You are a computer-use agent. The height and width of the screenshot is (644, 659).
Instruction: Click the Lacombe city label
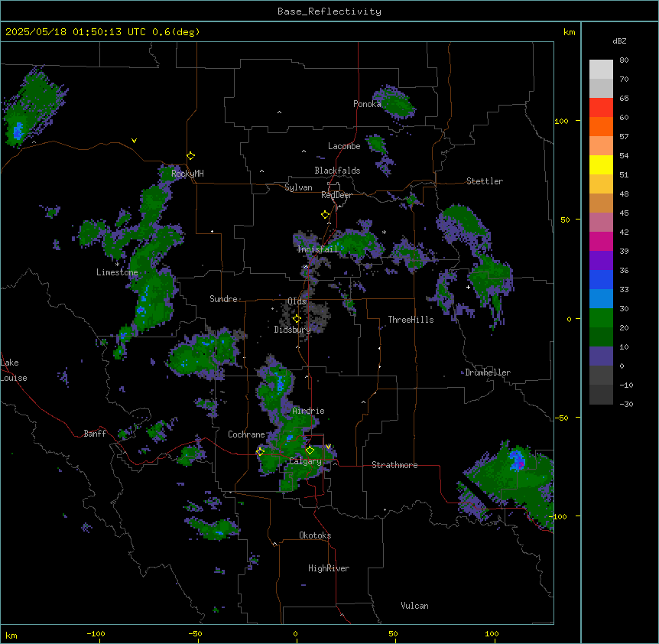coord(344,146)
